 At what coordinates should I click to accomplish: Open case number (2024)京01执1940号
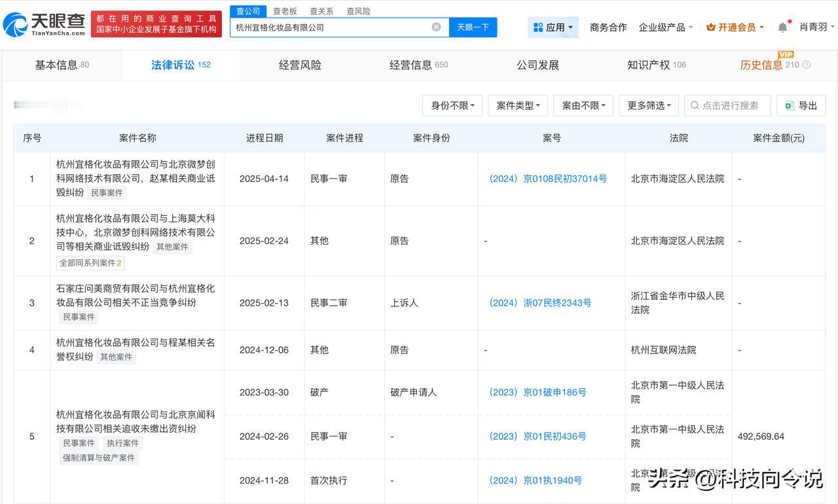[536, 480]
